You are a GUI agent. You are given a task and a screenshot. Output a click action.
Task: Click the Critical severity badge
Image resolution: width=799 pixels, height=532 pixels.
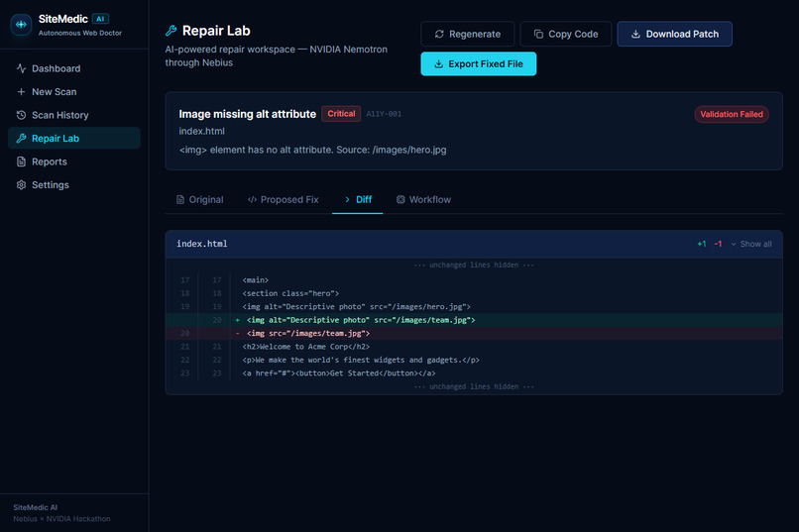(341, 114)
